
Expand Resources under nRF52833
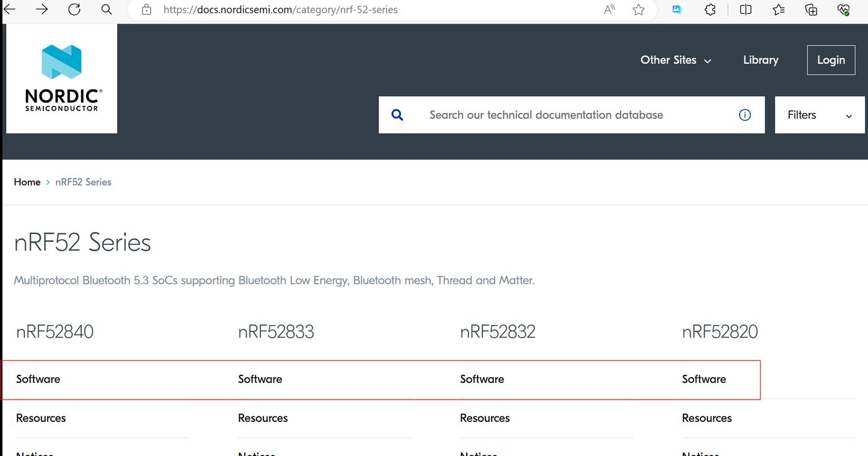point(263,418)
